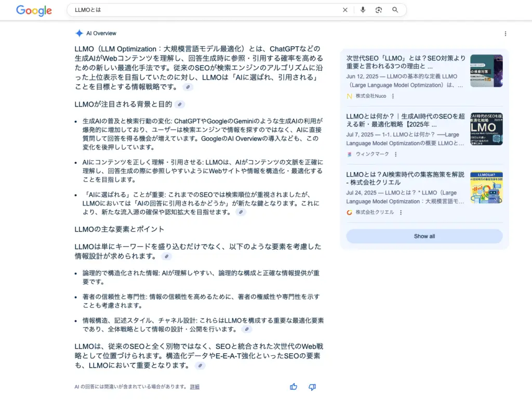Click 株式会社Nuco source name

[x=371, y=96]
